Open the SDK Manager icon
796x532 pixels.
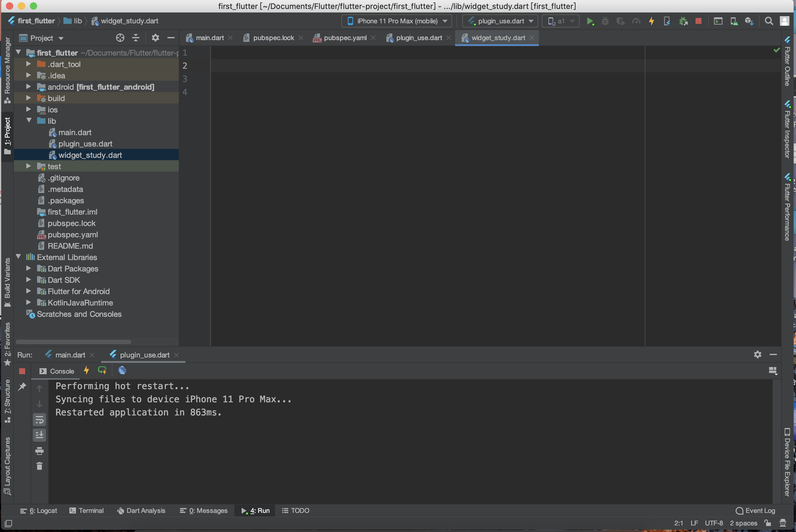749,21
